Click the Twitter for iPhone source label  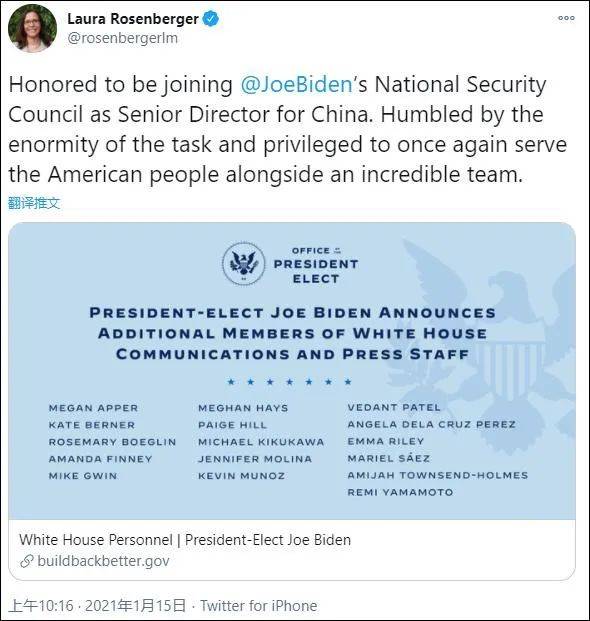[259, 606]
